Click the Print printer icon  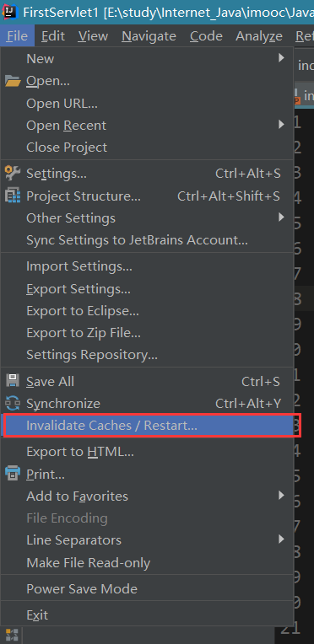[x=13, y=474]
